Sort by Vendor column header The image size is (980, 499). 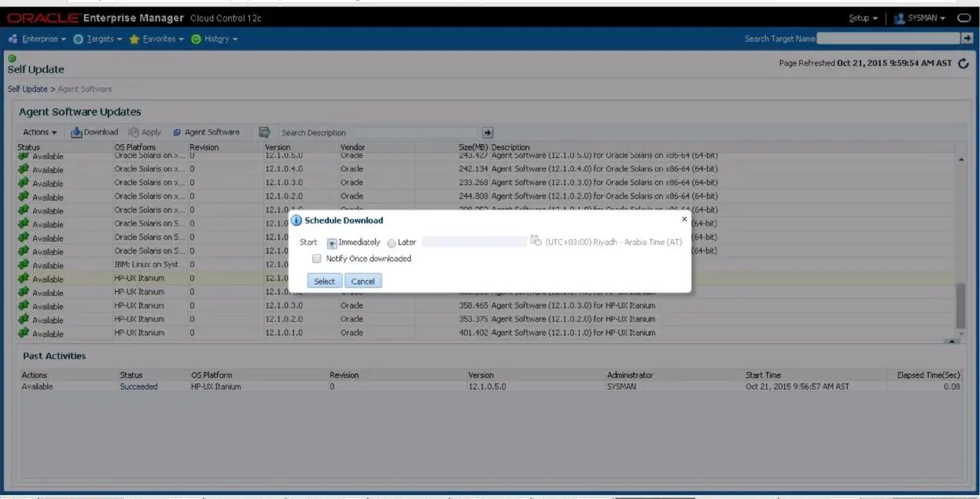352,147
